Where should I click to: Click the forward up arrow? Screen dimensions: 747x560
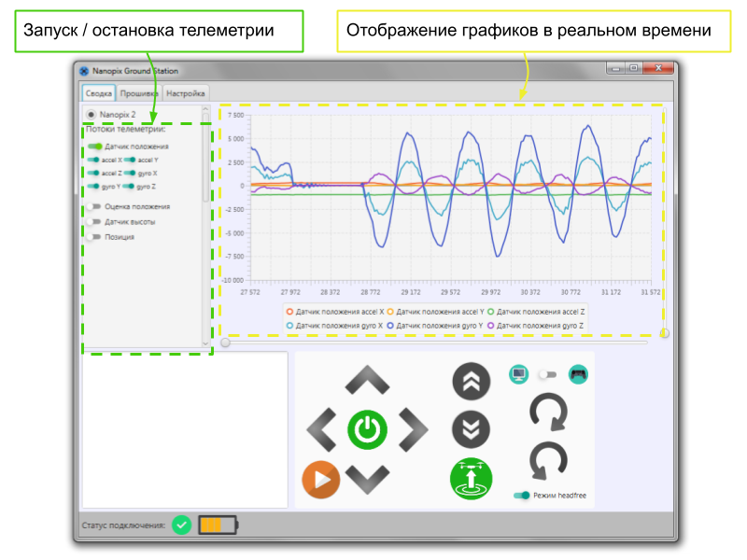[x=367, y=380]
